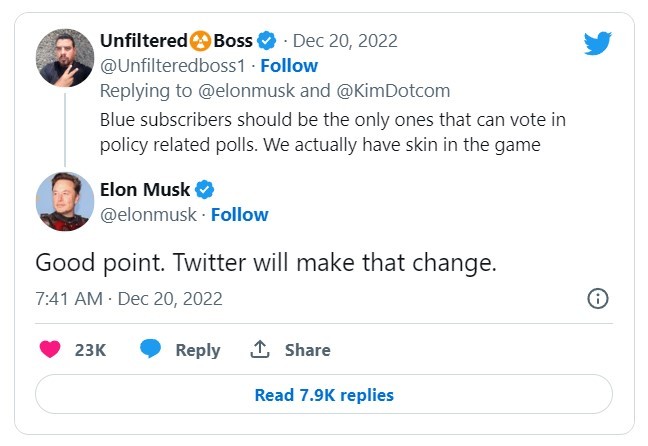Open the Dec 20, 2022 date of reply

pos(345,41)
